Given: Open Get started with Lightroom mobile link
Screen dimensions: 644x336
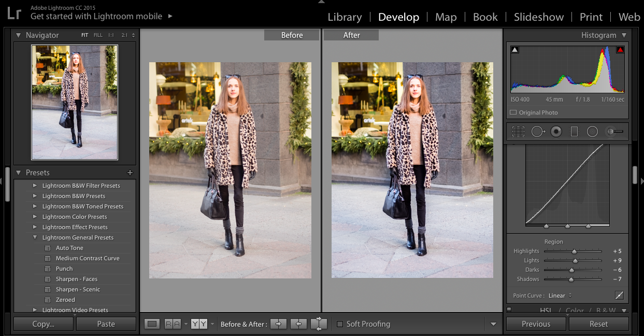Looking at the screenshot, I should tap(96, 16).
